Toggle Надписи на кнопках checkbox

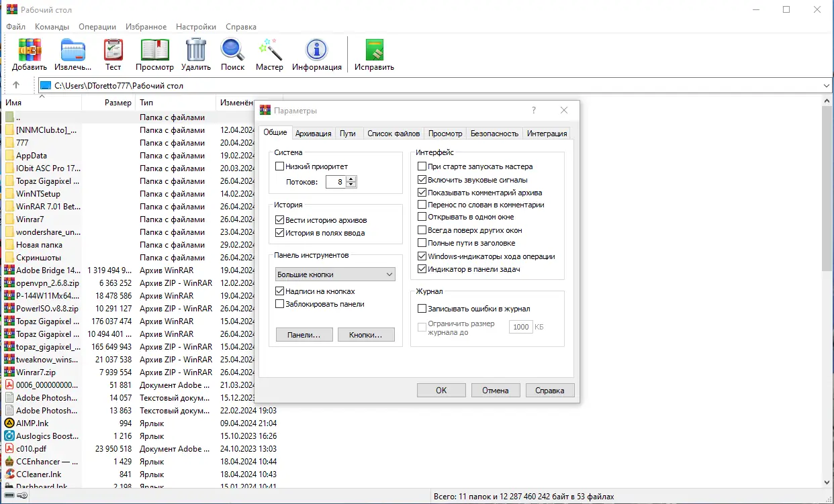click(280, 291)
